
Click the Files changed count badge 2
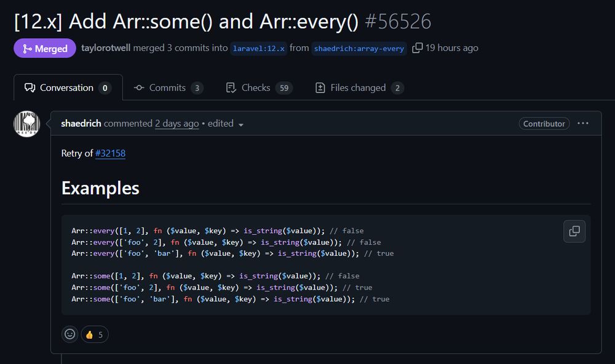click(x=397, y=89)
